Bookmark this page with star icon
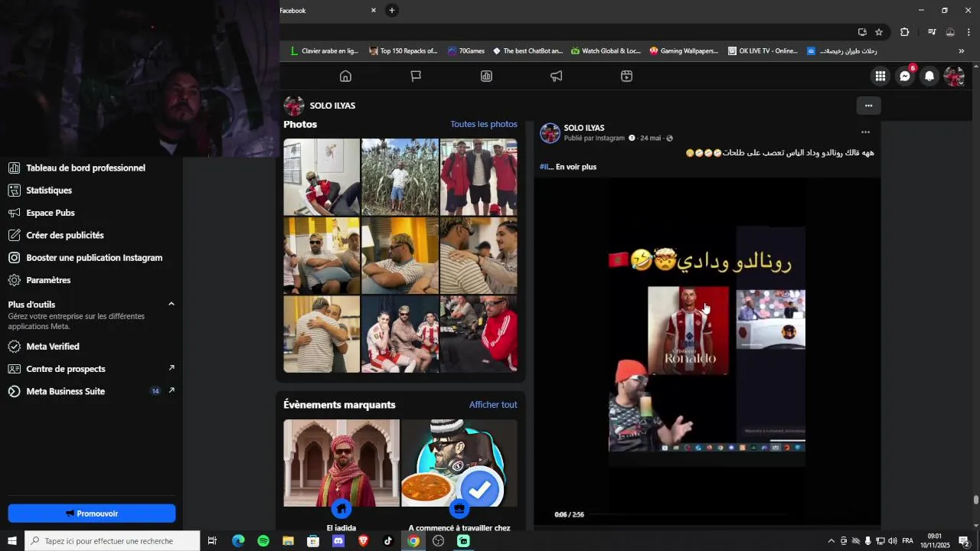Screen dimensions: 980x551 point(879,32)
